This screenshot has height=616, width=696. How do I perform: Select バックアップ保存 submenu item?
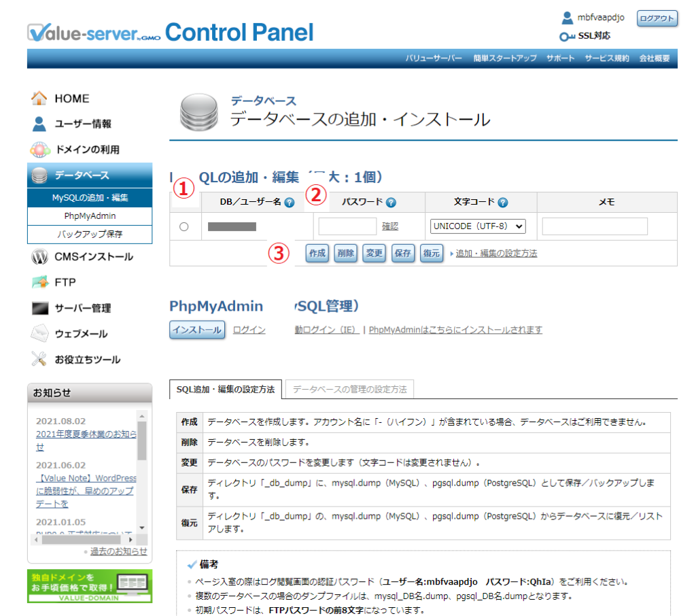pos(90,234)
